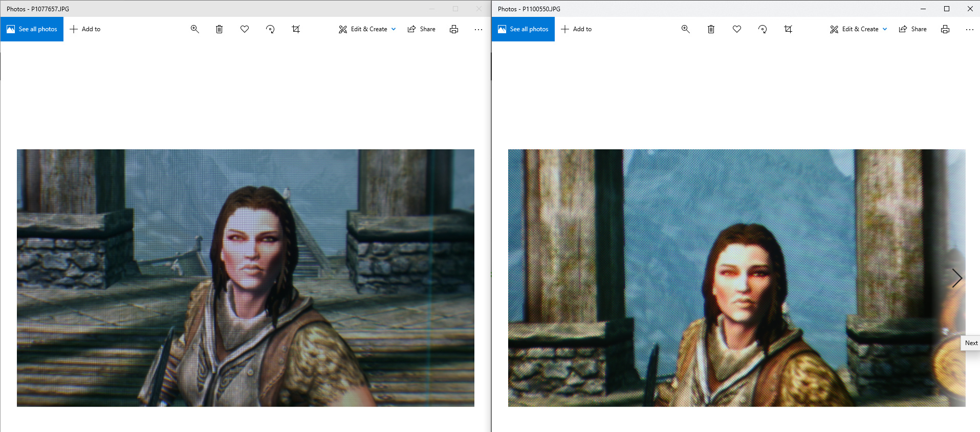
Task: Open See more ellipsis in right window
Action: (x=970, y=29)
